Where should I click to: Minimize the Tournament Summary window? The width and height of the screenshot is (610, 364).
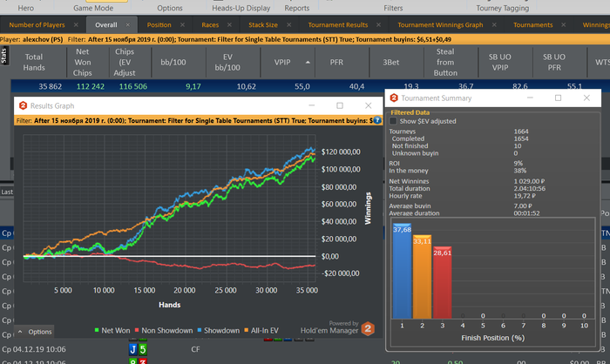pos(530,98)
